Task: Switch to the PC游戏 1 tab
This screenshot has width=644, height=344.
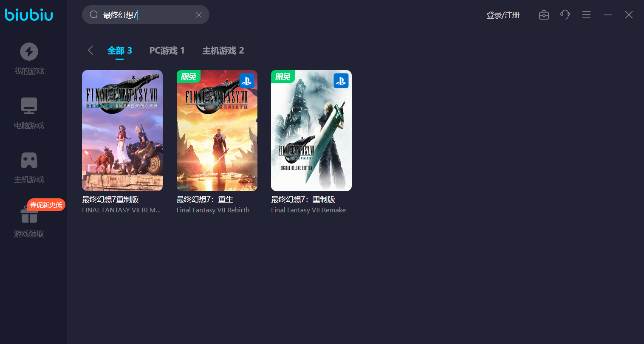Action: [x=167, y=51]
